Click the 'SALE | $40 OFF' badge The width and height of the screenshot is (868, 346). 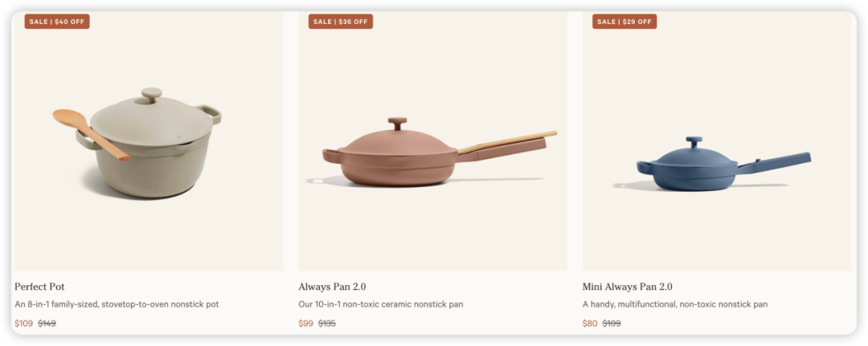pos(57,22)
